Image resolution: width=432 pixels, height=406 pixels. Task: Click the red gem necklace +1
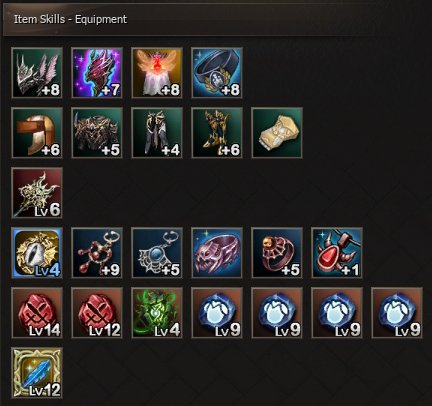coord(337,253)
